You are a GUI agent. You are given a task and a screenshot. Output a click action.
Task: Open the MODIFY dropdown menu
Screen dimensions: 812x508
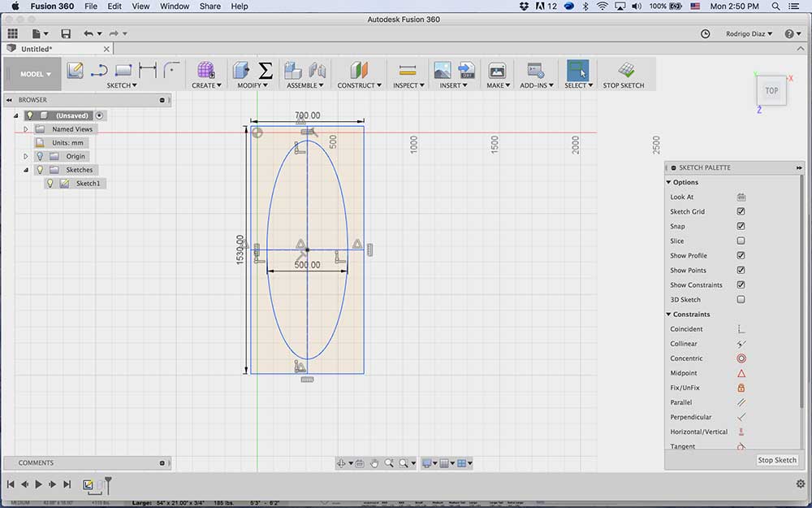coord(253,85)
